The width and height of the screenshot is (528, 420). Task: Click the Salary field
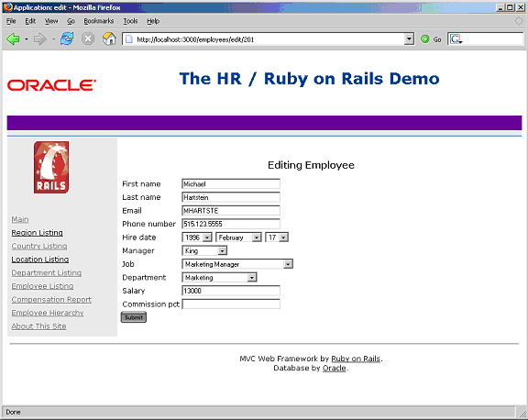231,291
